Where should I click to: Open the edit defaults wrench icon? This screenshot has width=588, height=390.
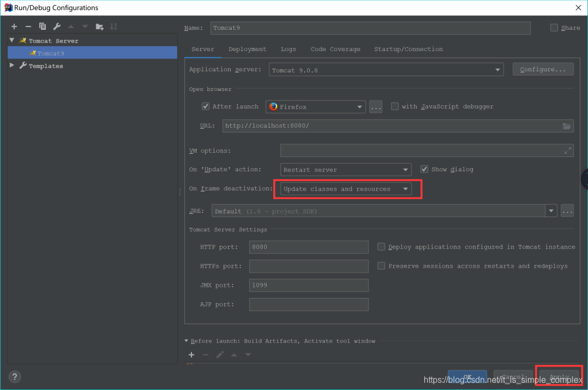coord(57,27)
